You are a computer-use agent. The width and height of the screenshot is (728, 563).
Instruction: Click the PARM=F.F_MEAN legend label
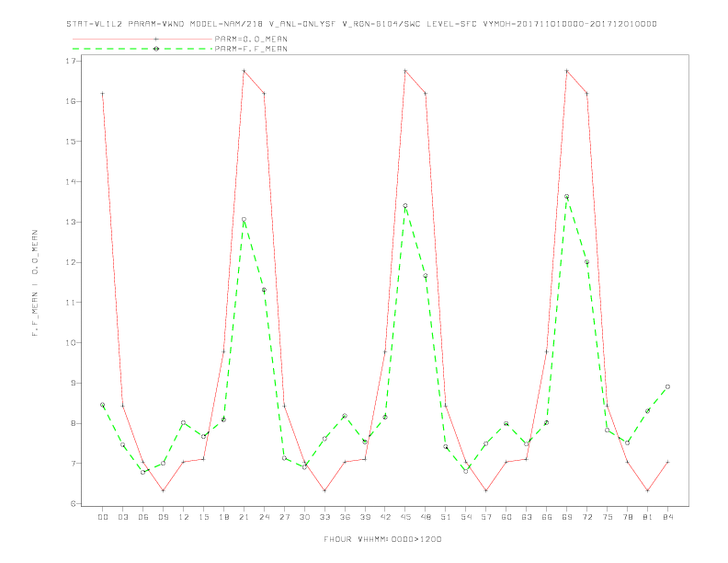251,49
